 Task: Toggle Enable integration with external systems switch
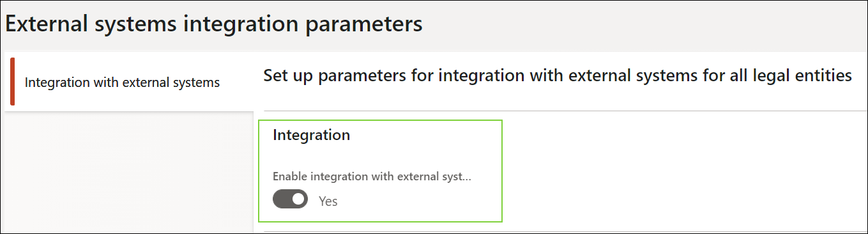pyautogui.click(x=290, y=199)
